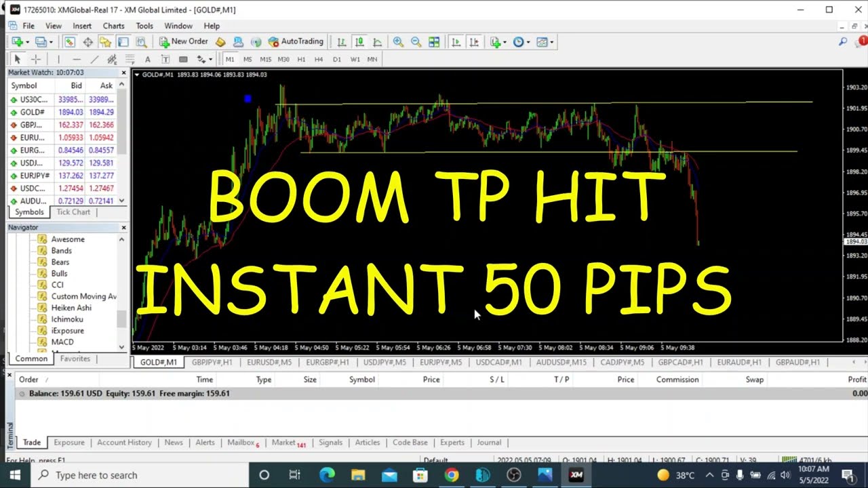Open the EURUSD#,M5 chart tab

[x=270, y=363]
